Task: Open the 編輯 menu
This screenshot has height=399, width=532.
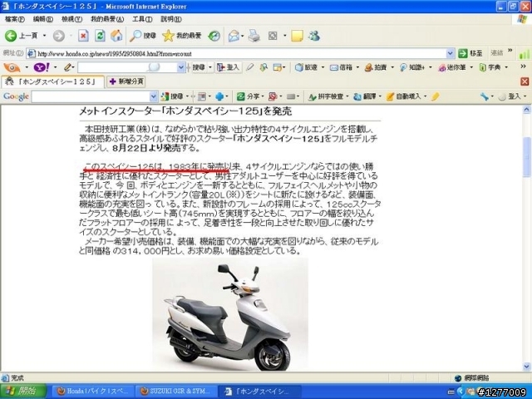Action: click(x=42, y=19)
